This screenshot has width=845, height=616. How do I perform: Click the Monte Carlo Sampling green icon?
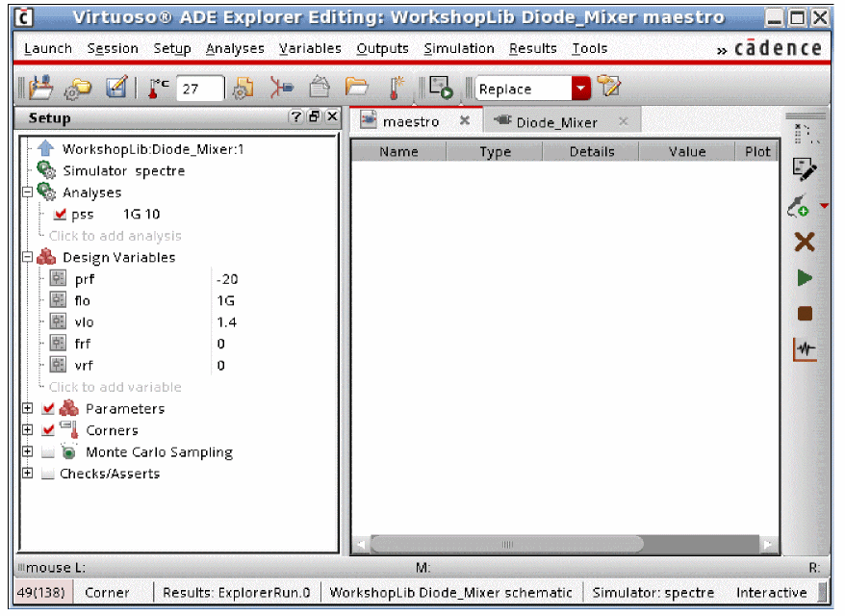[68, 451]
